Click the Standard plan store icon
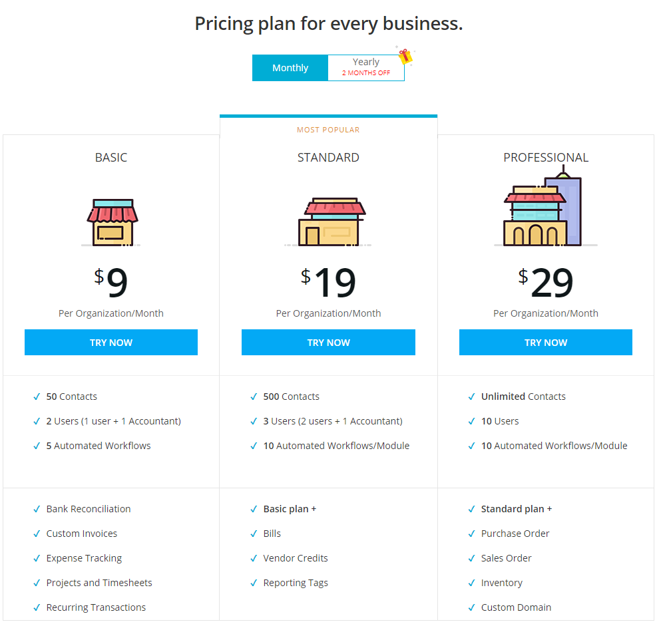The image size is (663, 644). [x=329, y=222]
